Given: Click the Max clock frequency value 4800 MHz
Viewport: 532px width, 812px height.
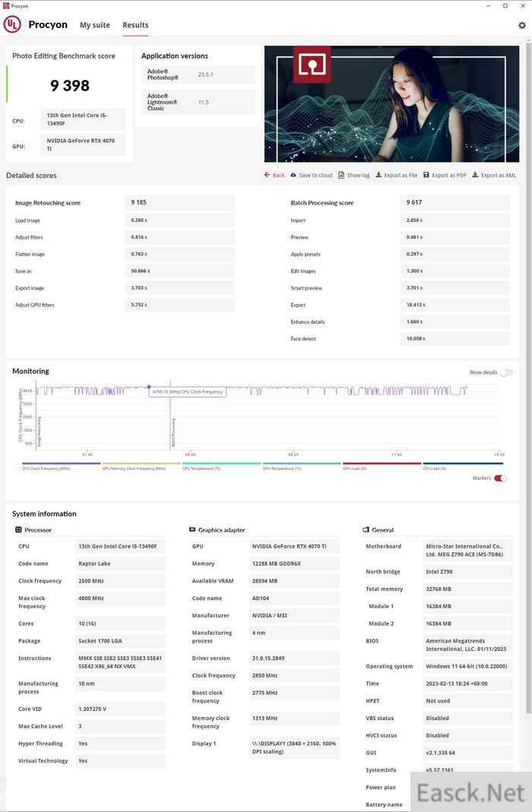Looking at the screenshot, I should click(121, 598).
